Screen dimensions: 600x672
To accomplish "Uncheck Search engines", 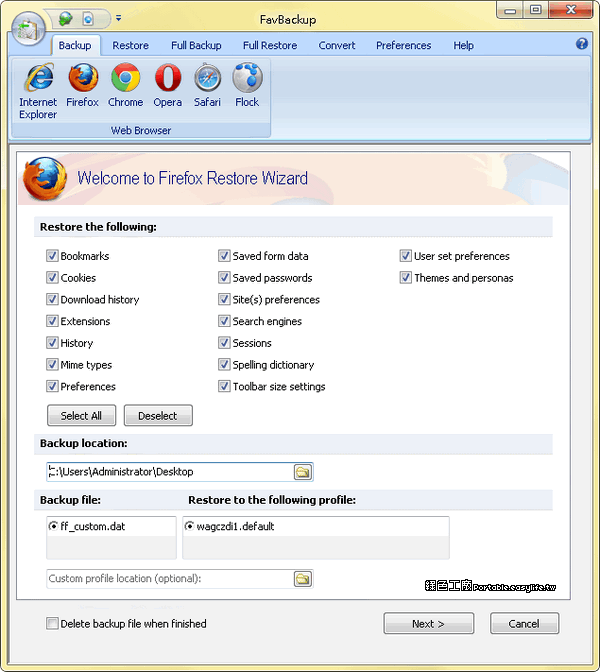I will (224, 321).
